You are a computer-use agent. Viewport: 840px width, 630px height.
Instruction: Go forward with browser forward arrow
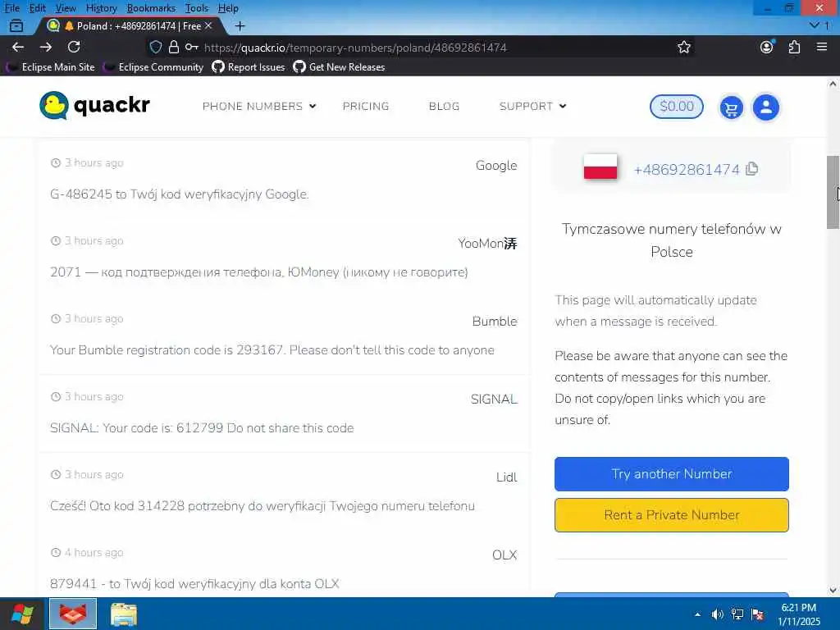click(x=46, y=47)
